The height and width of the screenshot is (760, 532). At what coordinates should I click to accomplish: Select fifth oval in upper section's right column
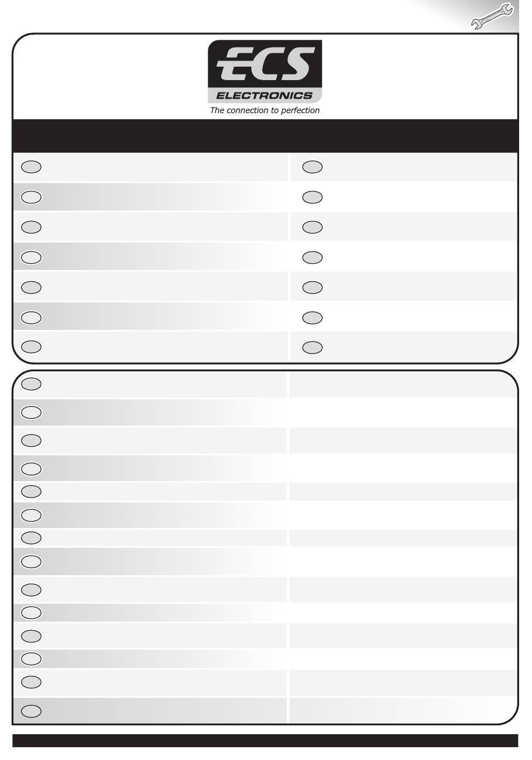pyautogui.click(x=312, y=287)
